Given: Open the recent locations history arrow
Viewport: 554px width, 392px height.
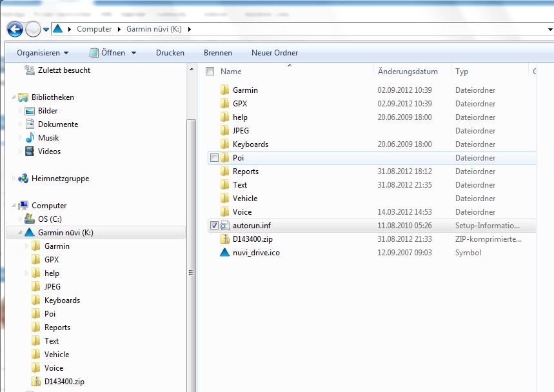Looking at the screenshot, I should (x=46, y=30).
